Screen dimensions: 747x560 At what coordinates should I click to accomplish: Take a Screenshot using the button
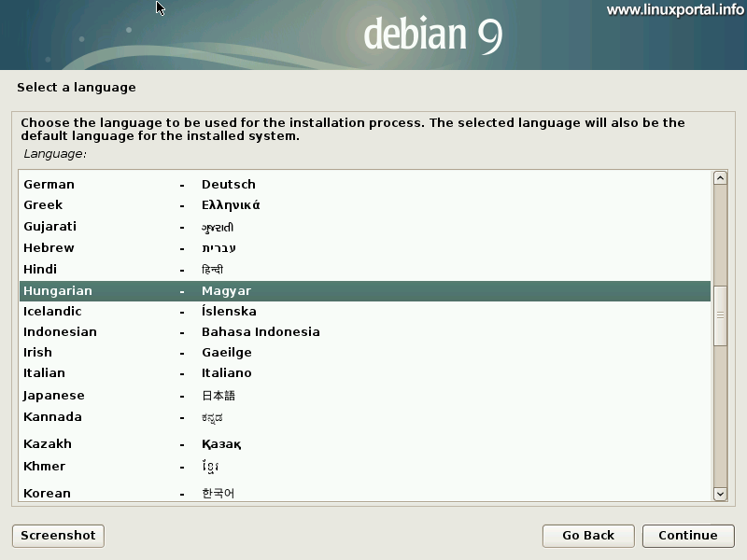click(x=58, y=536)
